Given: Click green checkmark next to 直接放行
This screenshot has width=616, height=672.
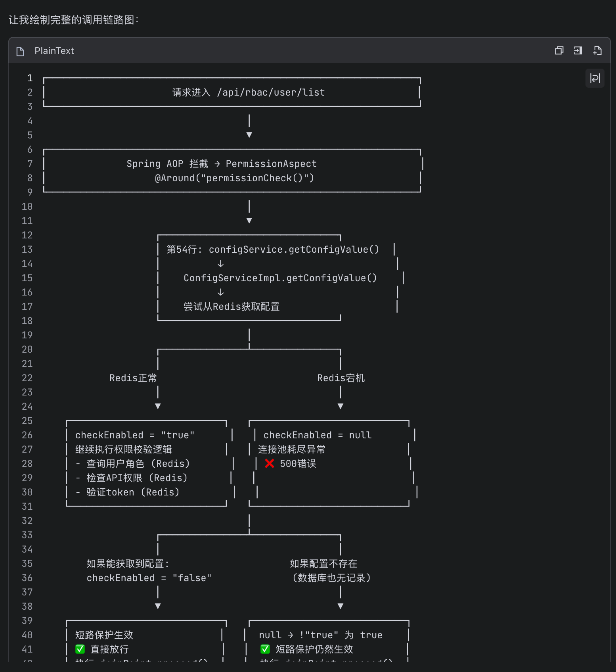Looking at the screenshot, I should 80,649.
